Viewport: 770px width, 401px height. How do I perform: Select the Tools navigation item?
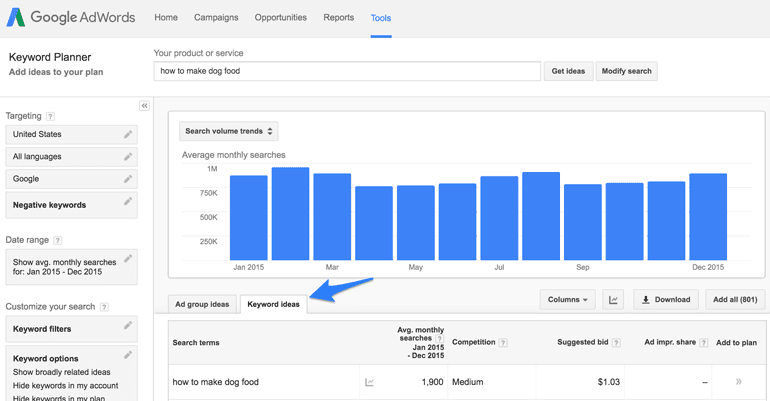click(x=381, y=18)
